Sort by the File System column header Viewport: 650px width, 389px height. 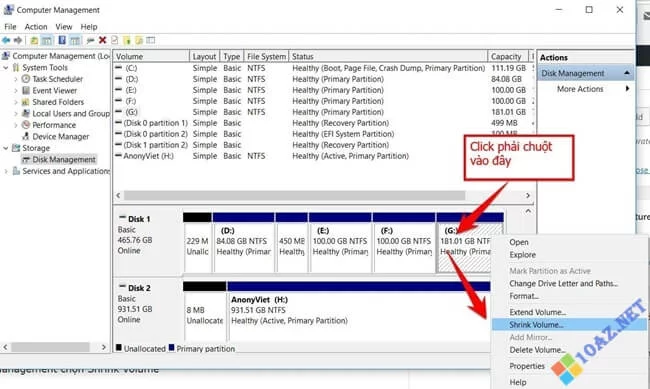(x=266, y=56)
